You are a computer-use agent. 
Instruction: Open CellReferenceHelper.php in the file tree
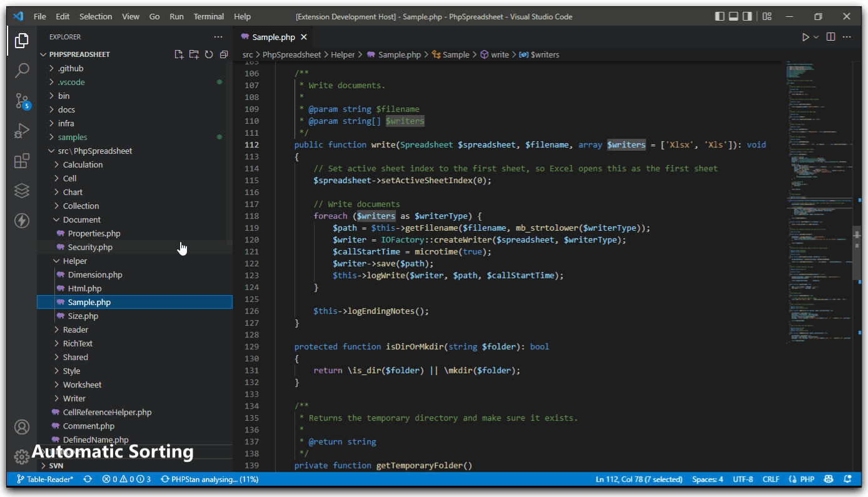point(134,412)
